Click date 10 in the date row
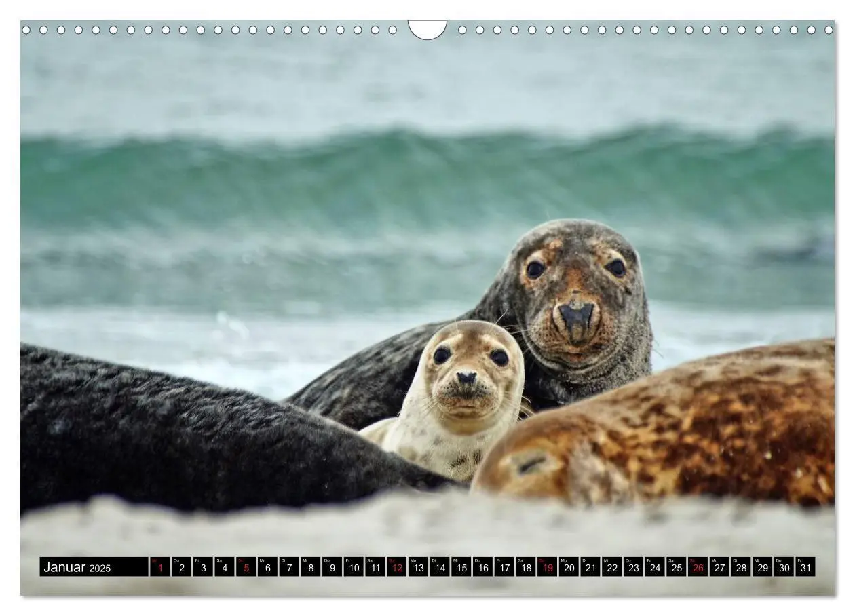This screenshot has height=616, width=855. click(x=354, y=567)
